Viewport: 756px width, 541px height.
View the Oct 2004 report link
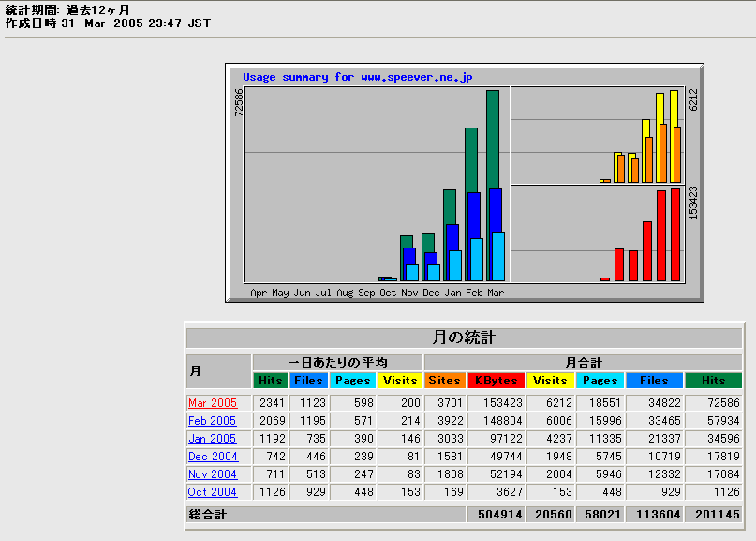point(213,492)
